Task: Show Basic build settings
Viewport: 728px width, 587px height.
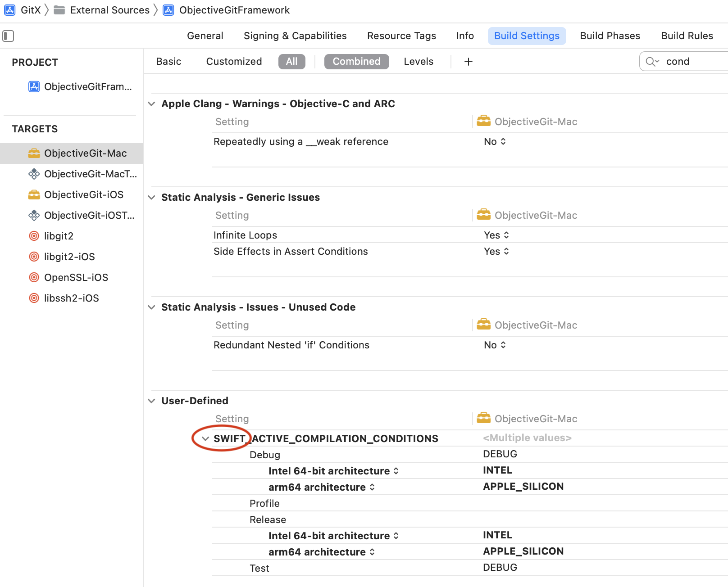Action: point(168,62)
